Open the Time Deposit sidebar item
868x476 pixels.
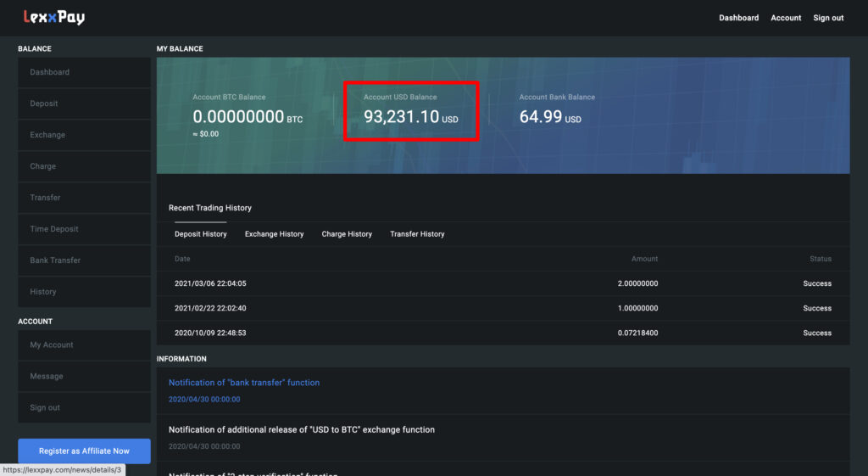(x=84, y=229)
